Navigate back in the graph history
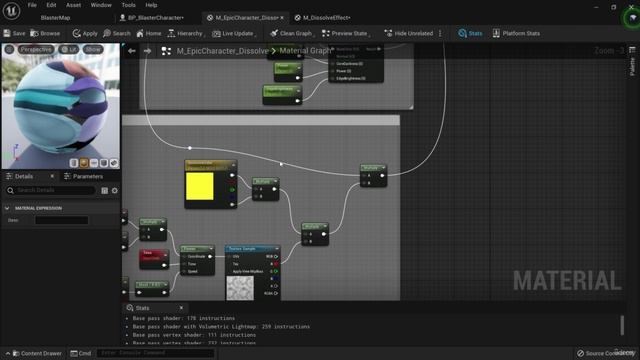640x360 pixels. click(131, 51)
